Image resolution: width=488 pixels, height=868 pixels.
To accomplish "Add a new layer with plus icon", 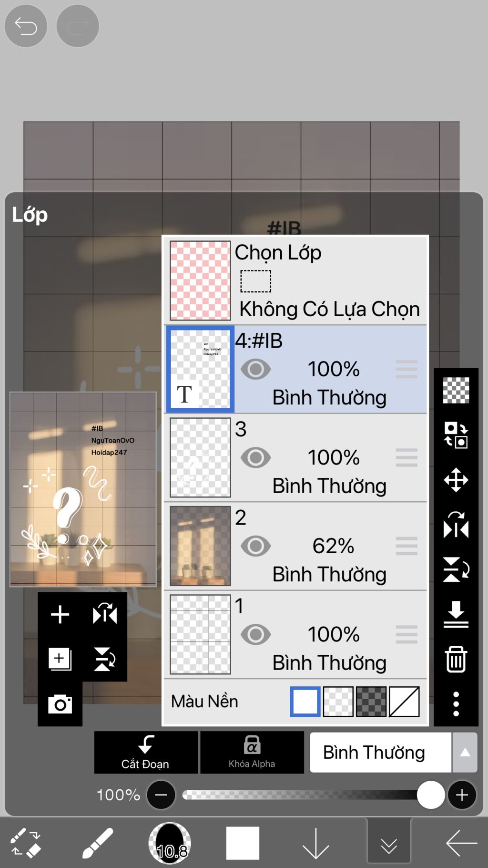I will coord(60,614).
